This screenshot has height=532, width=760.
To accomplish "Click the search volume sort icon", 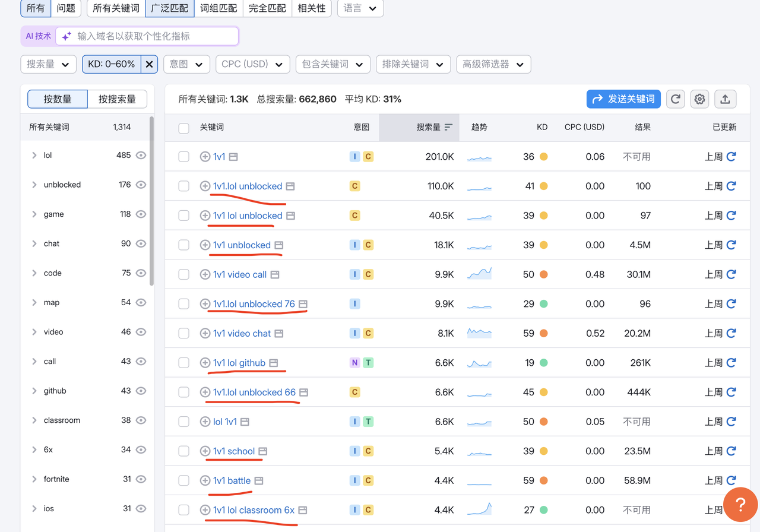I will 448,127.
